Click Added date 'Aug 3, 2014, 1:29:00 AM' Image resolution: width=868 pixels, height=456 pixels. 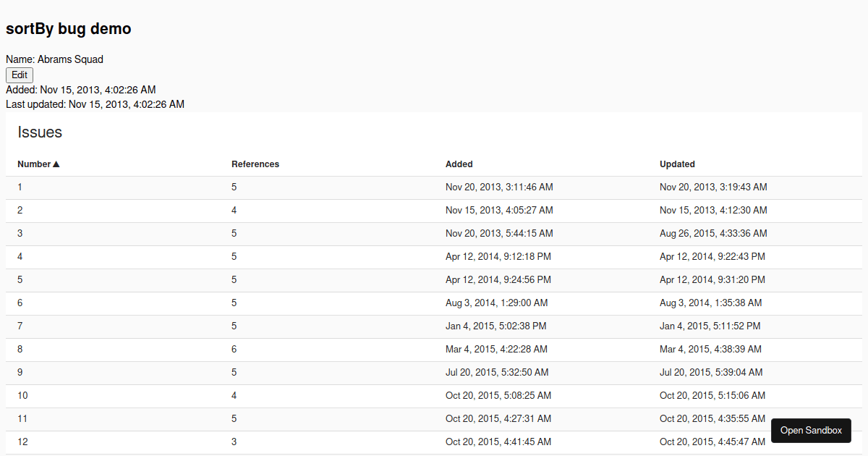click(496, 303)
